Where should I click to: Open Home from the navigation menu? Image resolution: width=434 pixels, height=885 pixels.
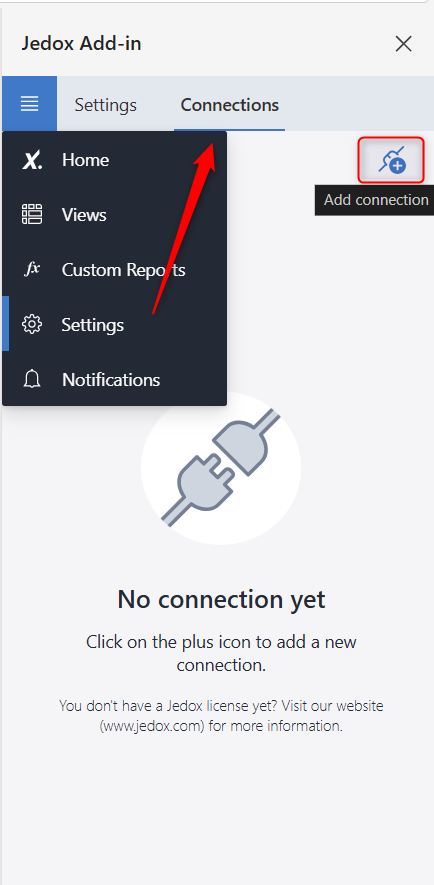tap(86, 160)
